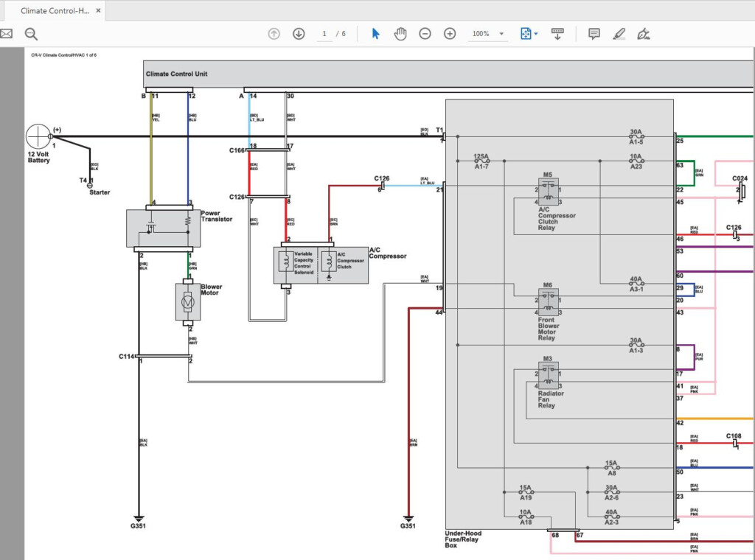Open the sign document pen tool
The height and width of the screenshot is (560, 755).
tap(643, 34)
